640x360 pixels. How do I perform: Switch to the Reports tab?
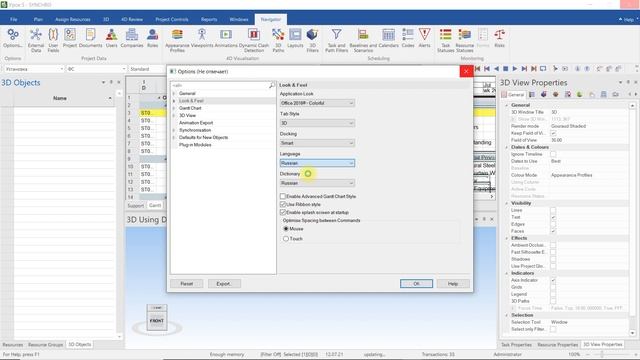point(209,19)
